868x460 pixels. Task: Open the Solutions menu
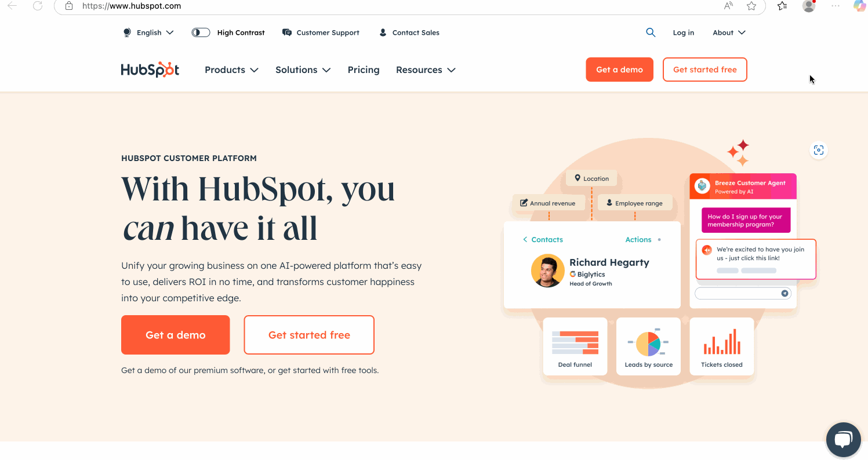(303, 70)
